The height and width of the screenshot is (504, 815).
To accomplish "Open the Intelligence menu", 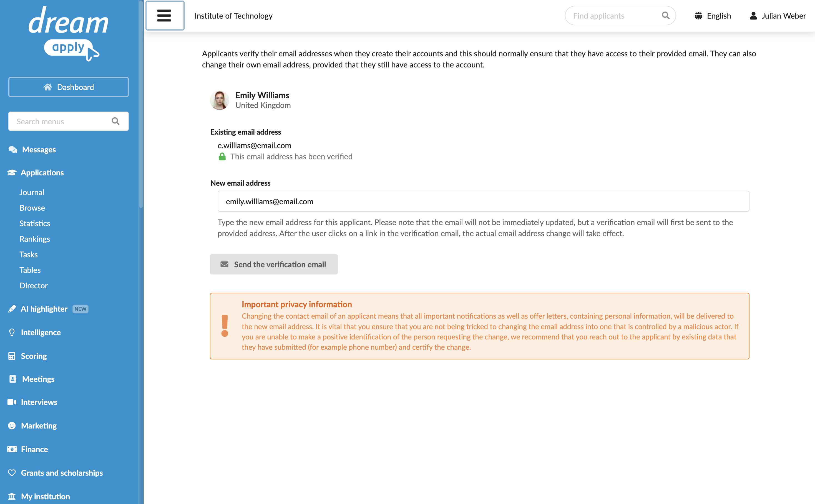I will click(x=41, y=332).
